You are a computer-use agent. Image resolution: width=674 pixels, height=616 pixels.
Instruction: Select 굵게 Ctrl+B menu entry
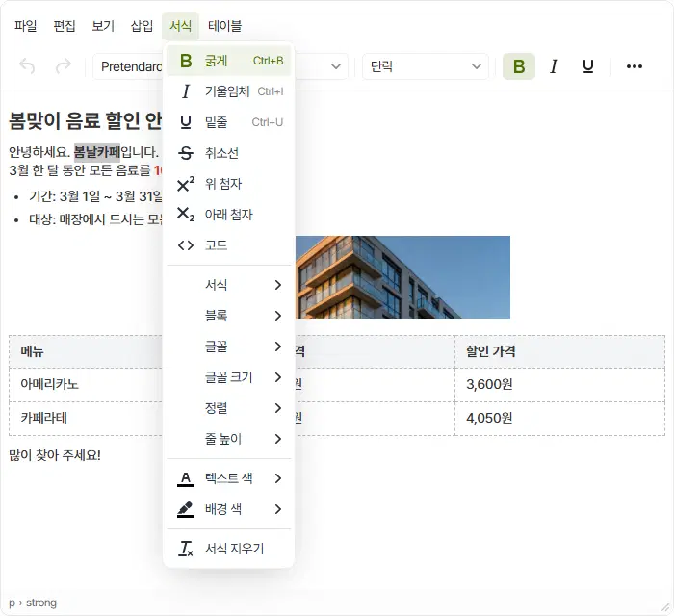click(x=229, y=61)
